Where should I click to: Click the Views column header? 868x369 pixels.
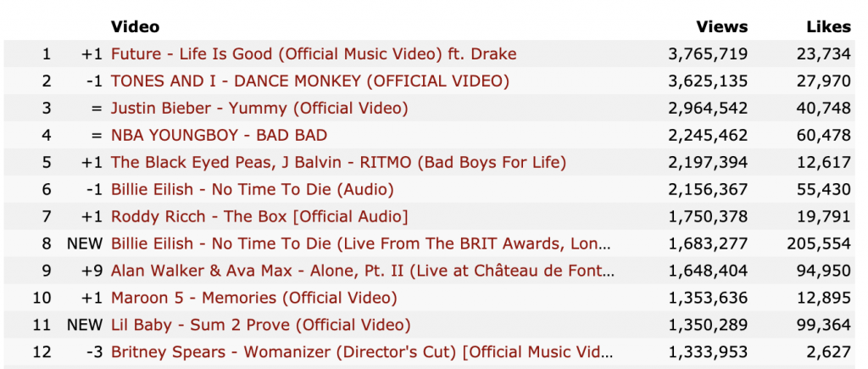(x=721, y=27)
